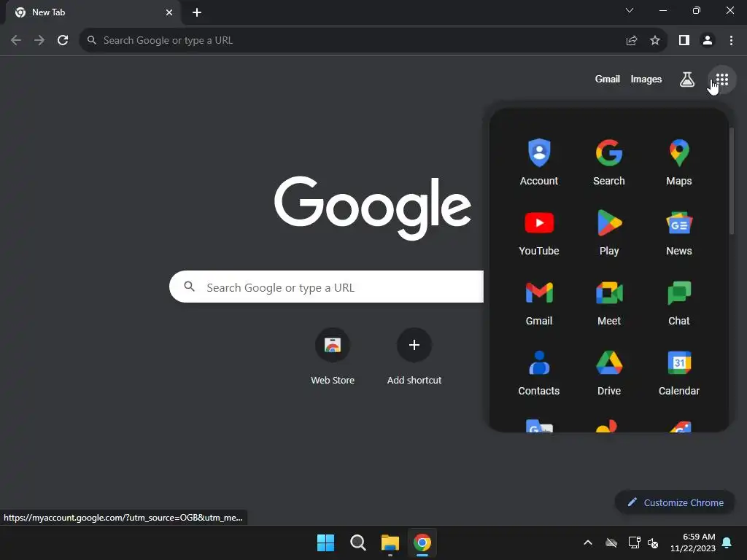This screenshot has width=747, height=560.
Task: Add a new shortcut tile
Action: tap(414, 356)
